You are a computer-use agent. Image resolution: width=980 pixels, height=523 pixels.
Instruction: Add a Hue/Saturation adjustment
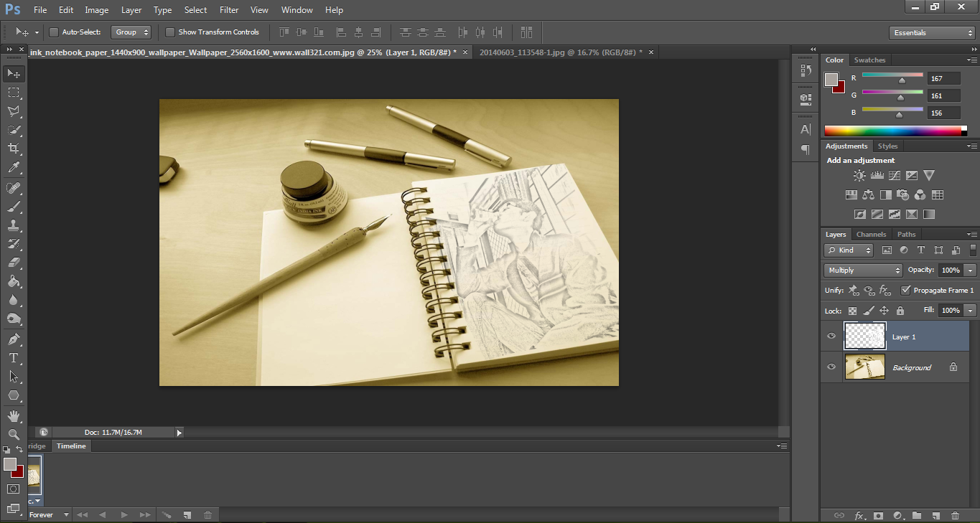(851, 194)
